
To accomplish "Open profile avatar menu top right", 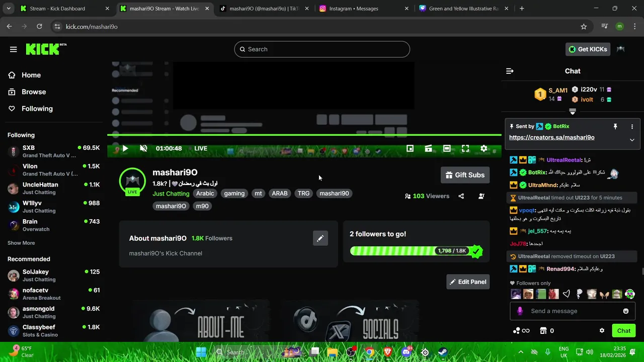I will [621, 49].
